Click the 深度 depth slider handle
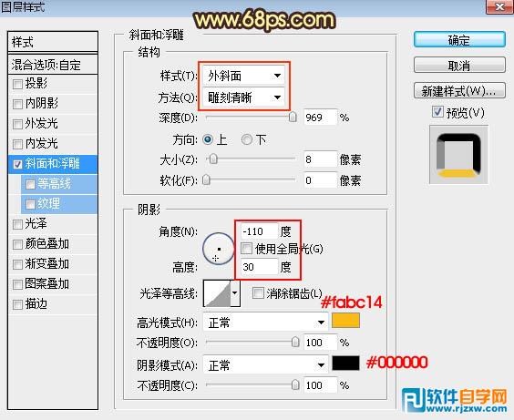 click(x=293, y=117)
